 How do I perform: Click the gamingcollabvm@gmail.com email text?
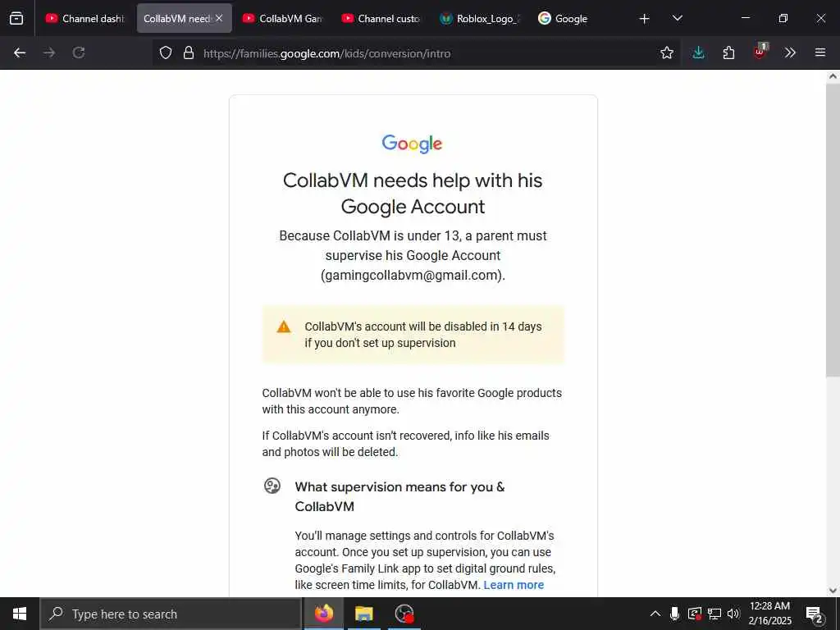pyautogui.click(x=413, y=276)
